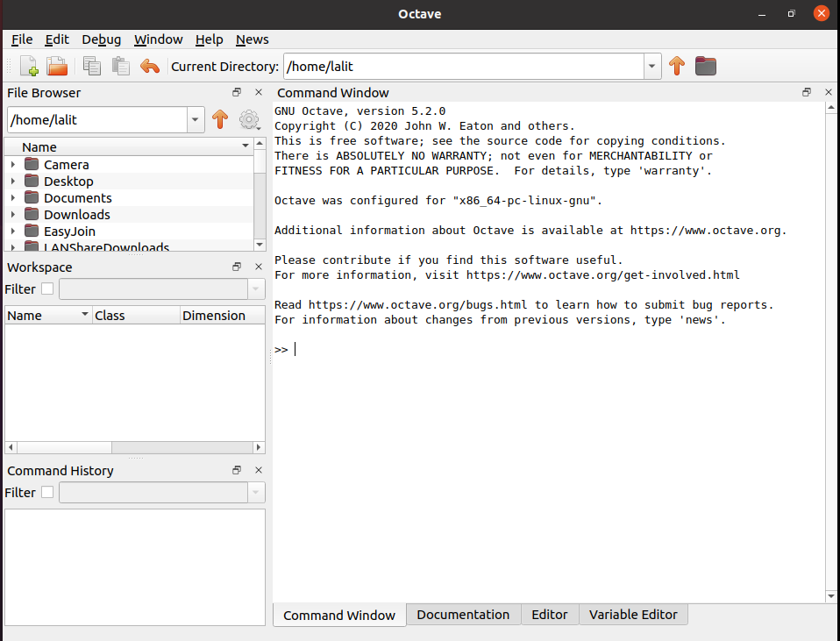This screenshot has width=840, height=641.
Task: Expand the EasyJoin folder tree node
Action: click(13, 231)
